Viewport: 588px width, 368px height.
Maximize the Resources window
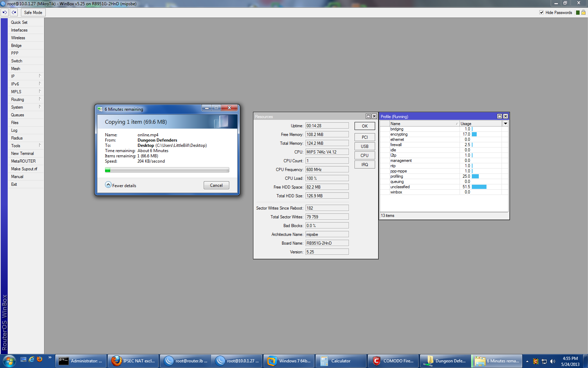[x=368, y=116]
